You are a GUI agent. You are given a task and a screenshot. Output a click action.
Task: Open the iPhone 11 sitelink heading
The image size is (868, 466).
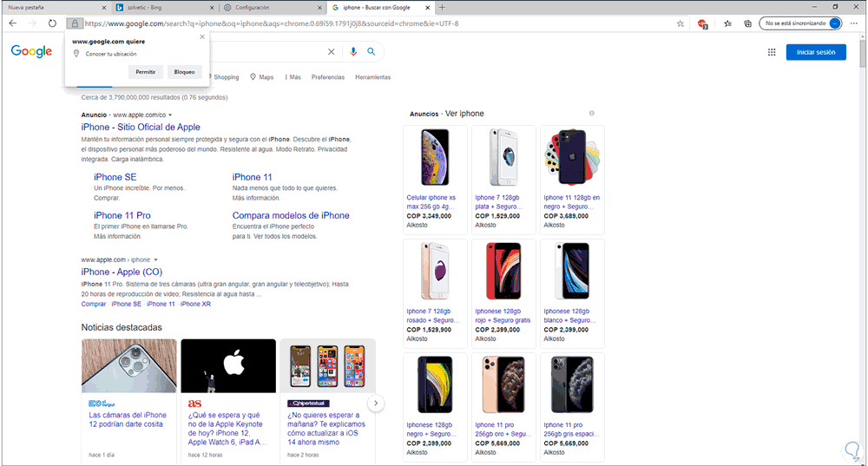[252, 177]
